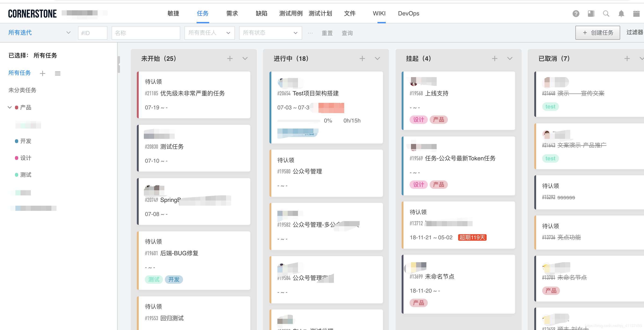
Task: Open more filter options via the ellipsis icon
Action: tap(310, 33)
